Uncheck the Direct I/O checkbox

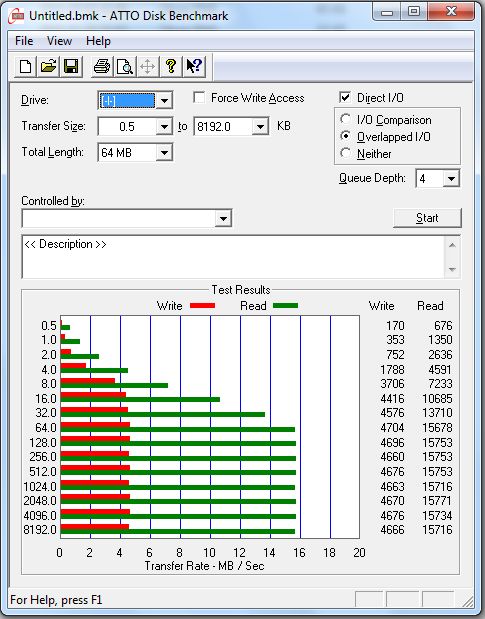pos(345,97)
